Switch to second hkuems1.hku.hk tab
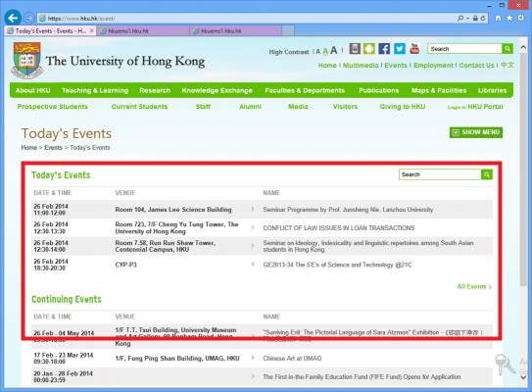Screen dimensions: 532x392 coord(142,30)
